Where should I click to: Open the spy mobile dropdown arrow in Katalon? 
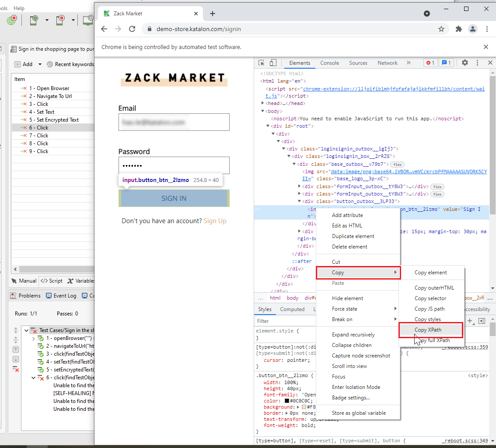click(x=73, y=20)
